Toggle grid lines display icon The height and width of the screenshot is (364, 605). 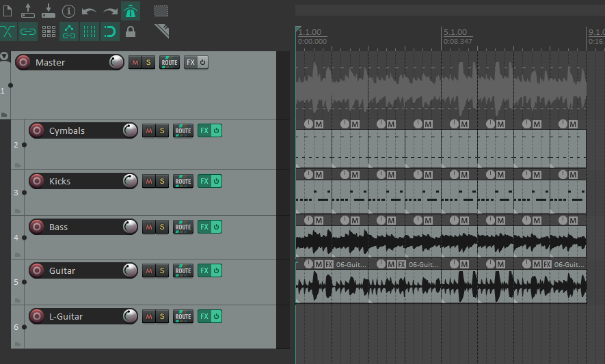[90, 31]
